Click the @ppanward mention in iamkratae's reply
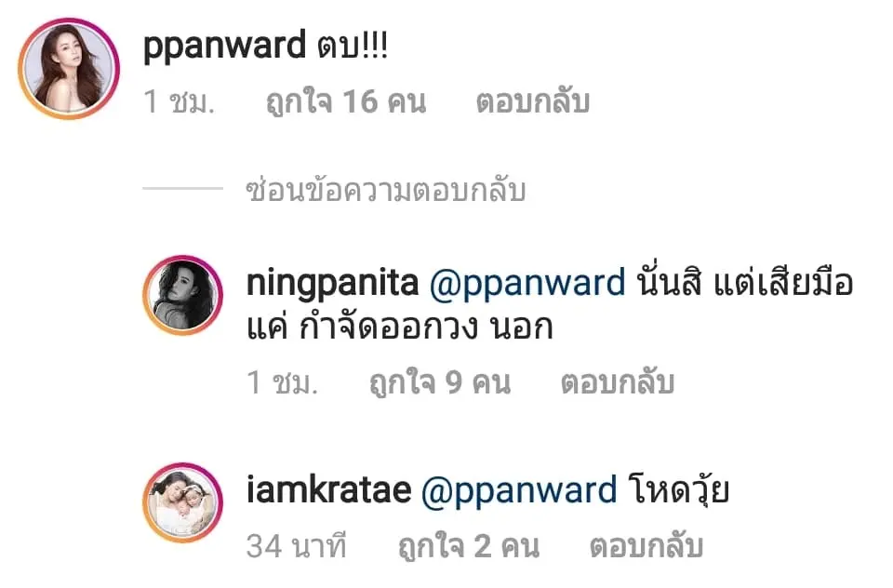The image size is (893, 588). pyautogui.click(x=519, y=491)
